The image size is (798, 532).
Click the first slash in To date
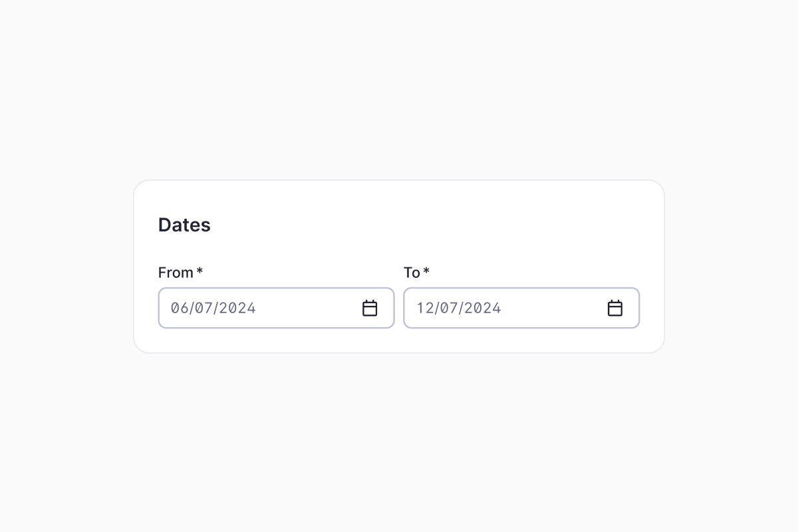click(437, 308)
